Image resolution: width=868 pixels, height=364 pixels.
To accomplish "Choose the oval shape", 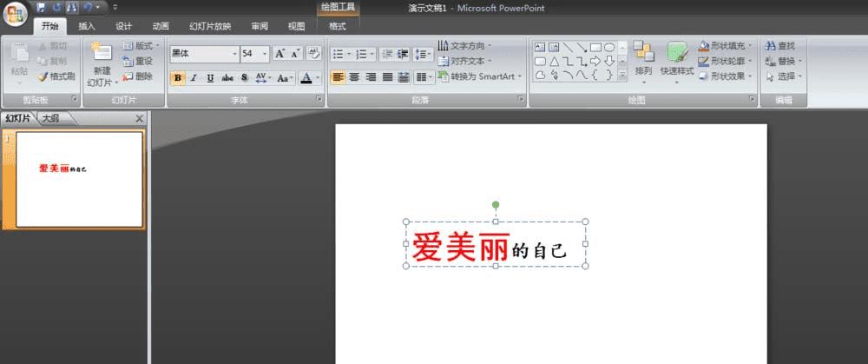I will tap(609, 47).
